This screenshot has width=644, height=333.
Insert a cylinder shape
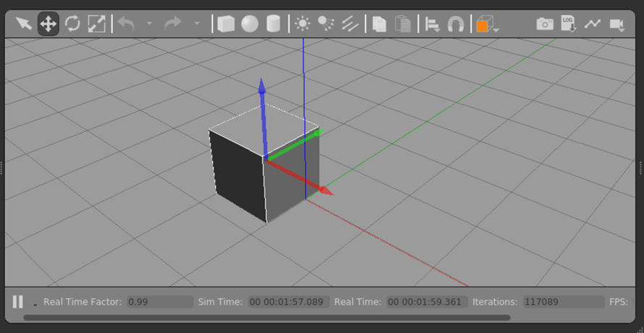pyautogui.click(x=273, y=24)
